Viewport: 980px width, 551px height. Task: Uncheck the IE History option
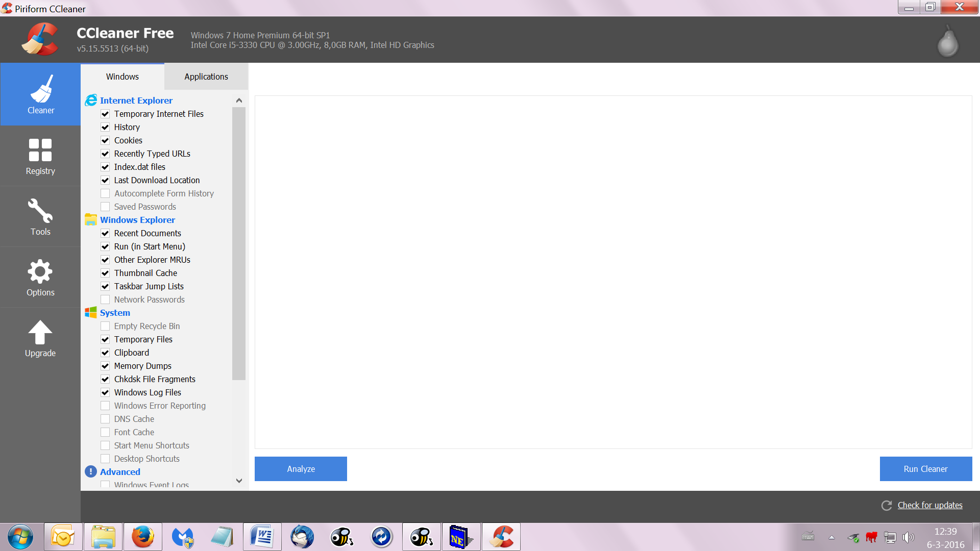(x=105, y=127)
